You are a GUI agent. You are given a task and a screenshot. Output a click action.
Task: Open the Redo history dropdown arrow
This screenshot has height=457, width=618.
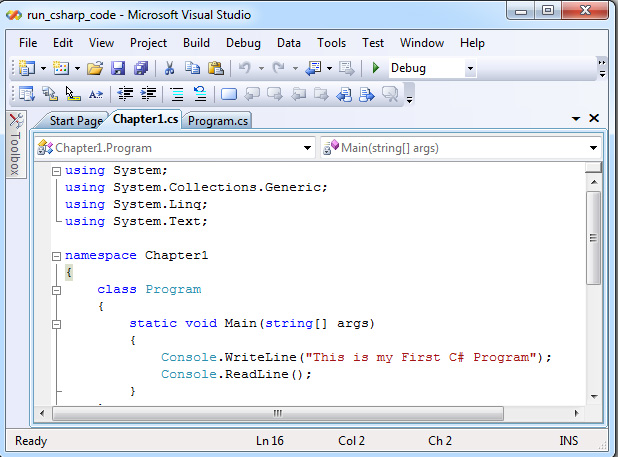click(x=296, y=69)
